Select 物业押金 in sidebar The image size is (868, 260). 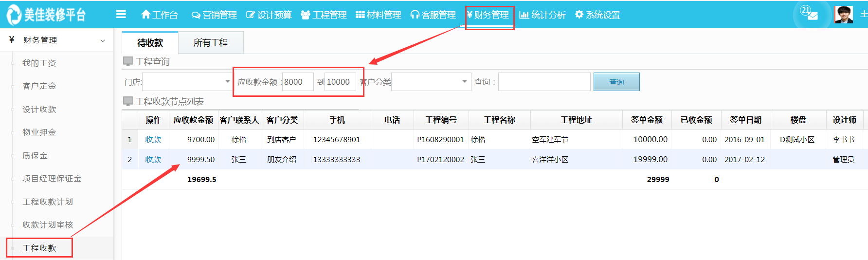(39, 132)
